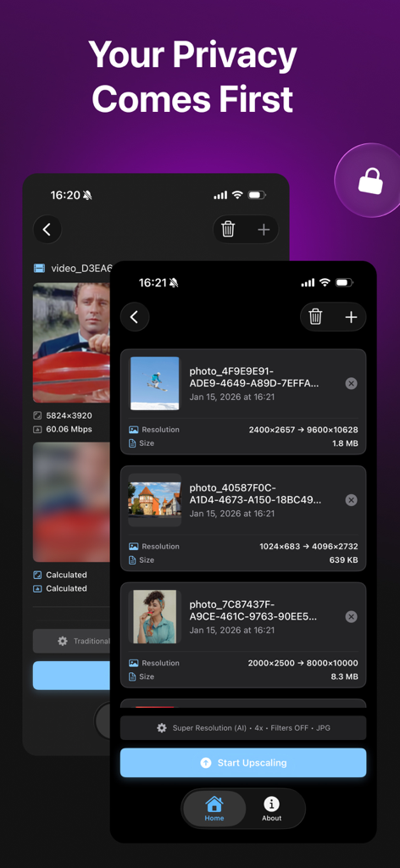Click the front window 16:21 clock

coord(153,283)
